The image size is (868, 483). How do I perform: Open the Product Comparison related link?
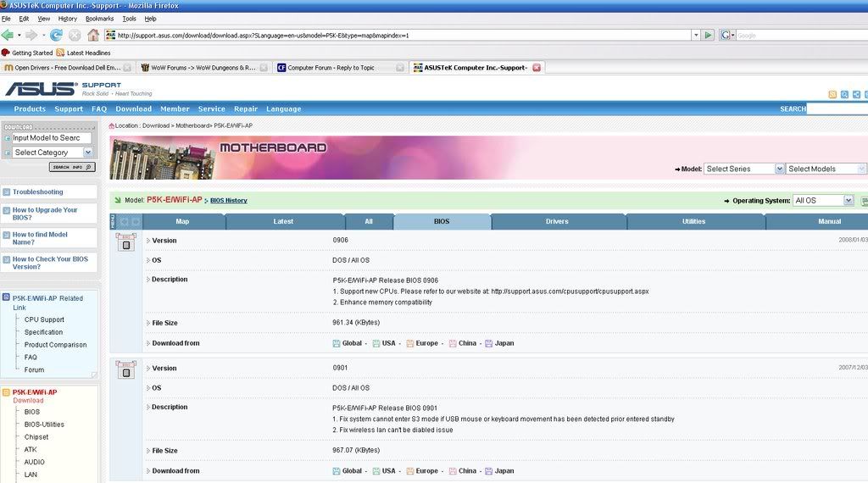point(55,345)
